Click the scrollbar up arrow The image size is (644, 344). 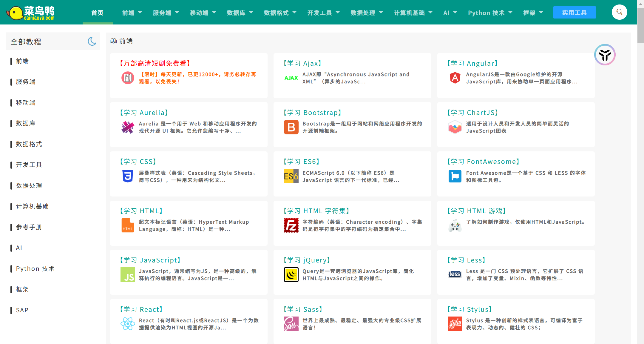tap(640, 4)
